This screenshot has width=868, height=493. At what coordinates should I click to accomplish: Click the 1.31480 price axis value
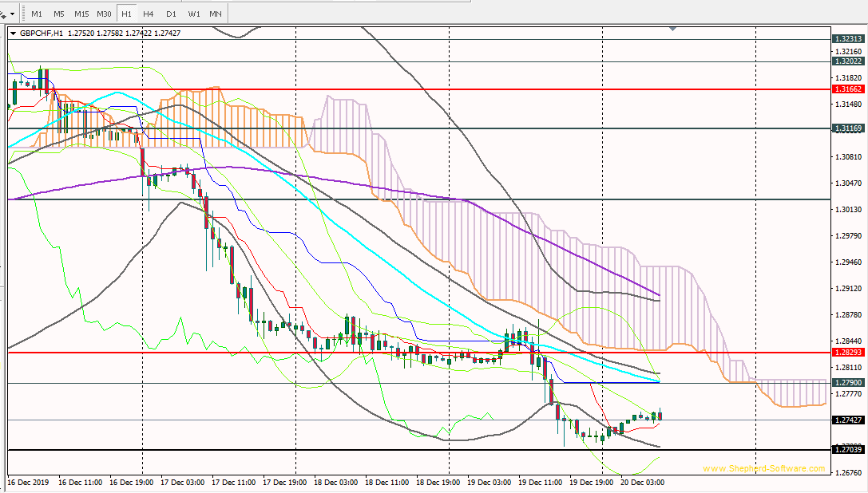[849, 104]
